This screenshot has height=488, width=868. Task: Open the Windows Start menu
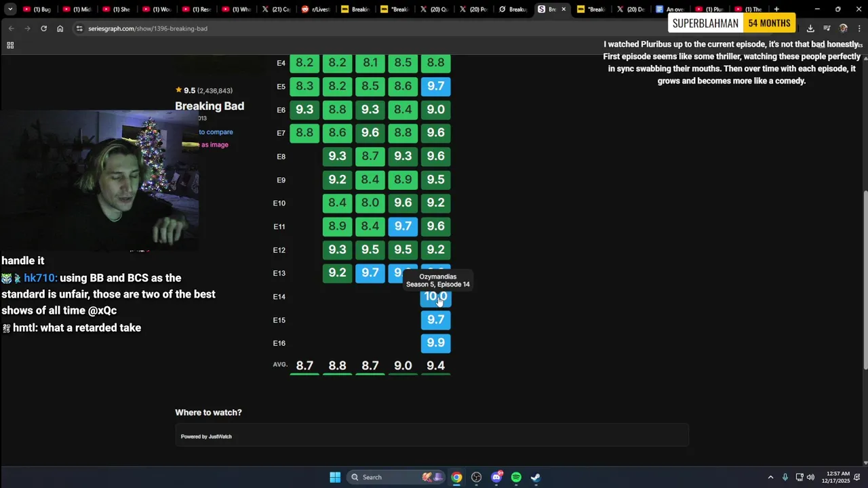tap(335, 477)
